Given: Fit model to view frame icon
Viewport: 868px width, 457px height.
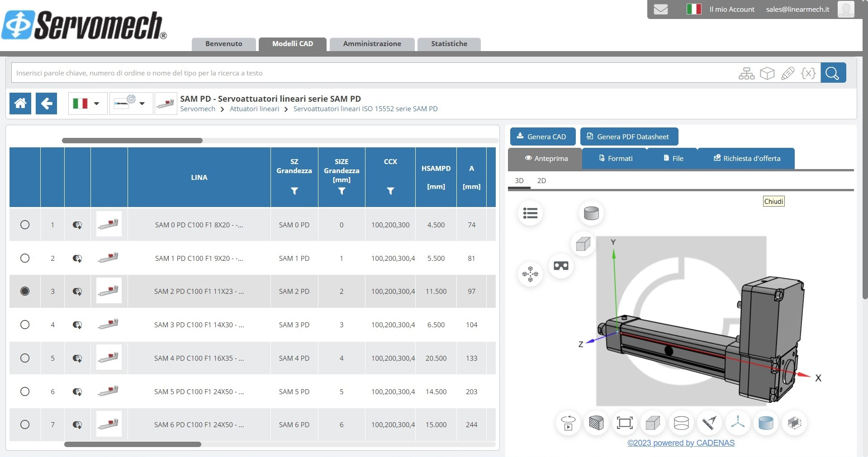Looking at the screenshot, I should [x=625, y=423].
